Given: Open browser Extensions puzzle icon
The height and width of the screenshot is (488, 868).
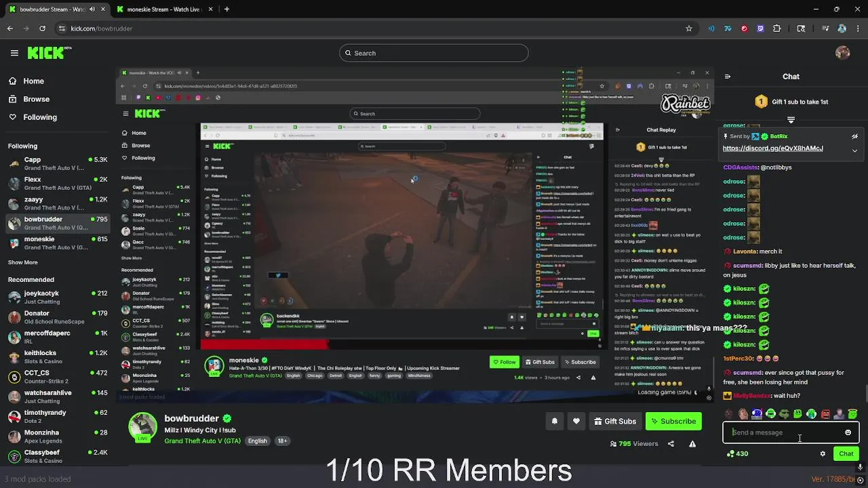Looking at the screenshot, I should click(777, 28).
